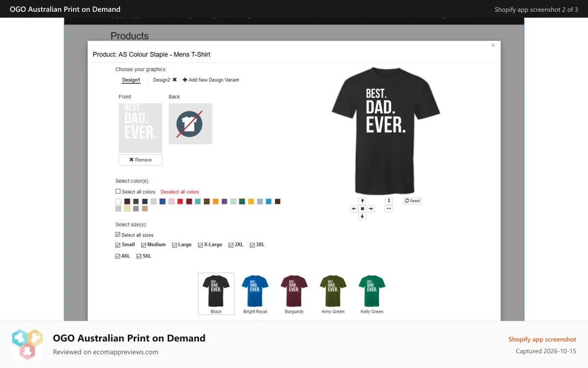The image size is (588, 368).
Task: Pick the cream color swatch
Action: click(127, 209)
